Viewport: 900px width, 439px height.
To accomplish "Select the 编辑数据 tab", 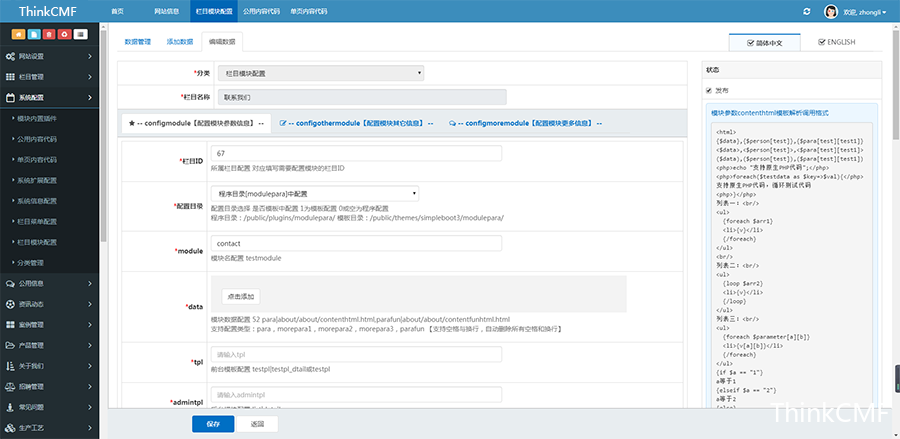I will point(222,42).
